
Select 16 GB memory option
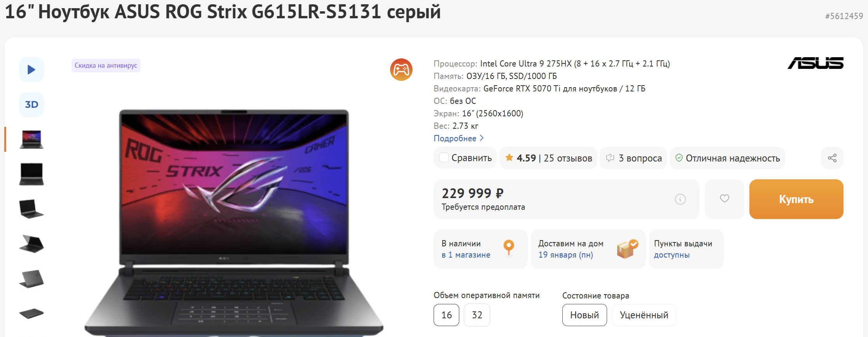pos(446,315)
